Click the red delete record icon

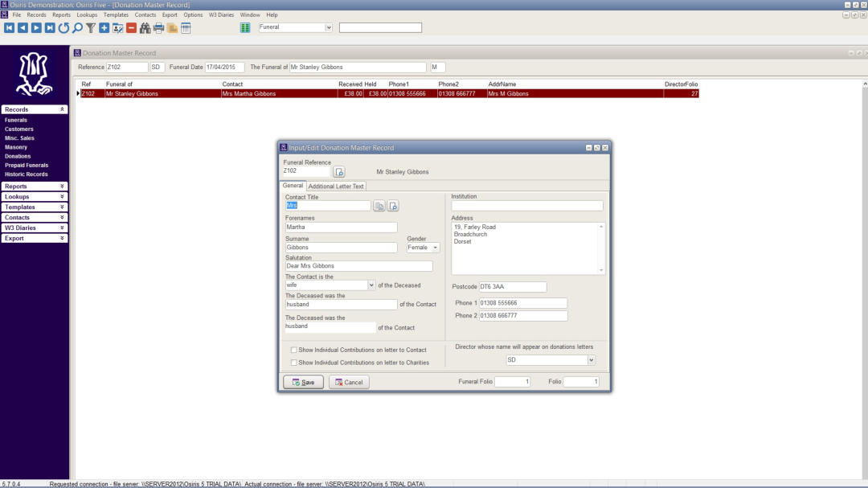(131, 28)
